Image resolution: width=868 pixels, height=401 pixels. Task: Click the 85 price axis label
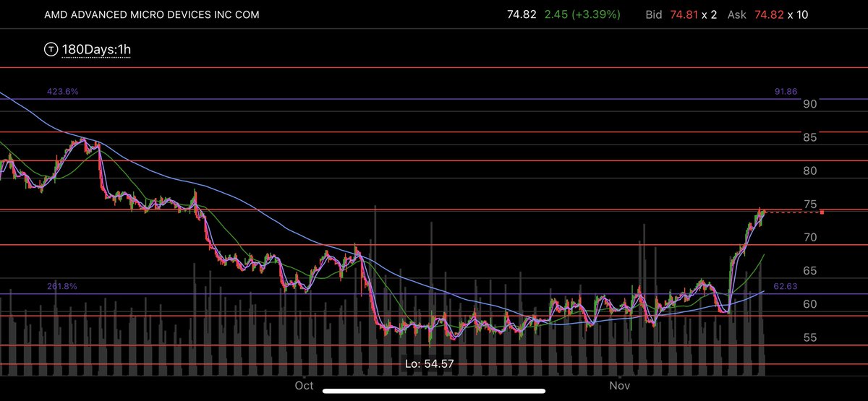click(810, 137)
